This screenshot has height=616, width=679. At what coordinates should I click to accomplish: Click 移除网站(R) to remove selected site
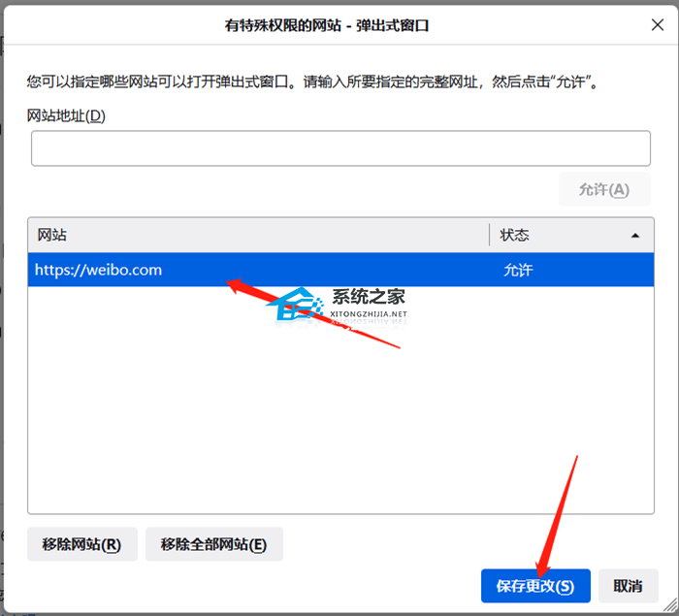[x=82, y=544]
